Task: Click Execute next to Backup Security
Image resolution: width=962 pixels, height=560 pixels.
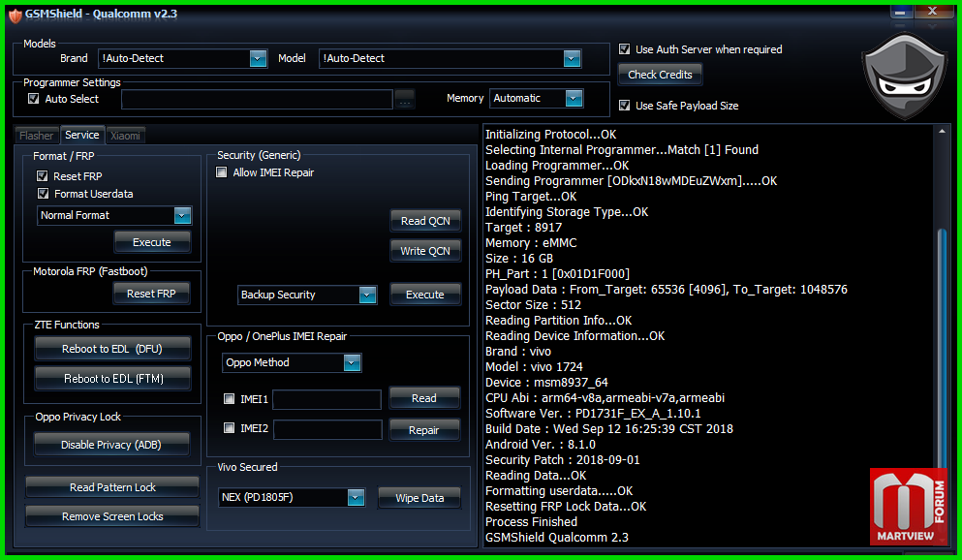Action: coord(424,296)
